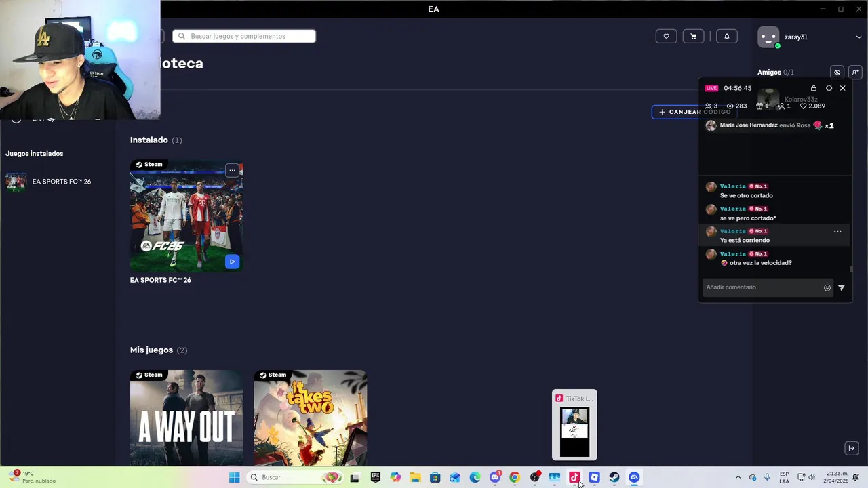Click the Instalado section heading

click(x=156, y=140)
